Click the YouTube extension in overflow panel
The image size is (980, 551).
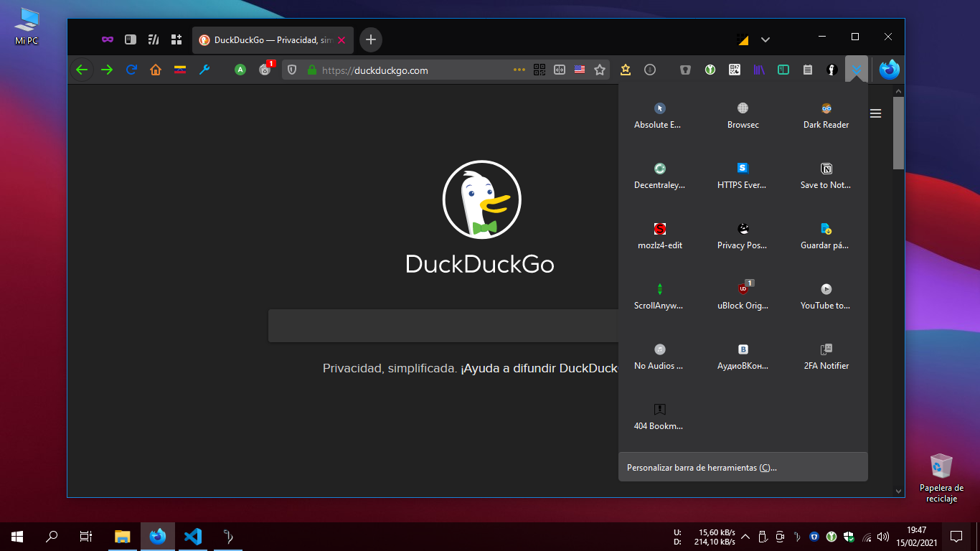(826, 296)
